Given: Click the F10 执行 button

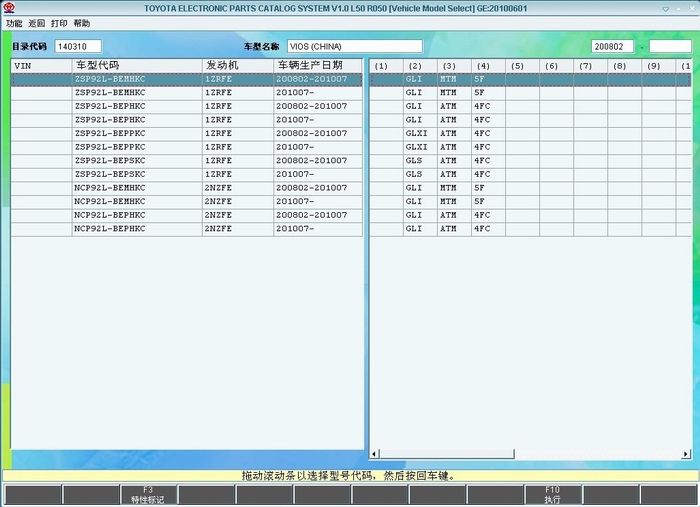Looking at the screenshot, I should (552, 495).
